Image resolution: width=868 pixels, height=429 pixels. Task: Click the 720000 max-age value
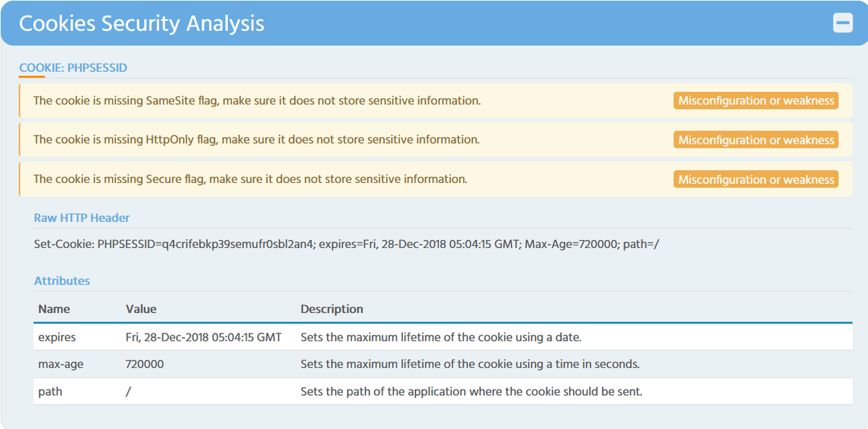(x=144, y=364)
